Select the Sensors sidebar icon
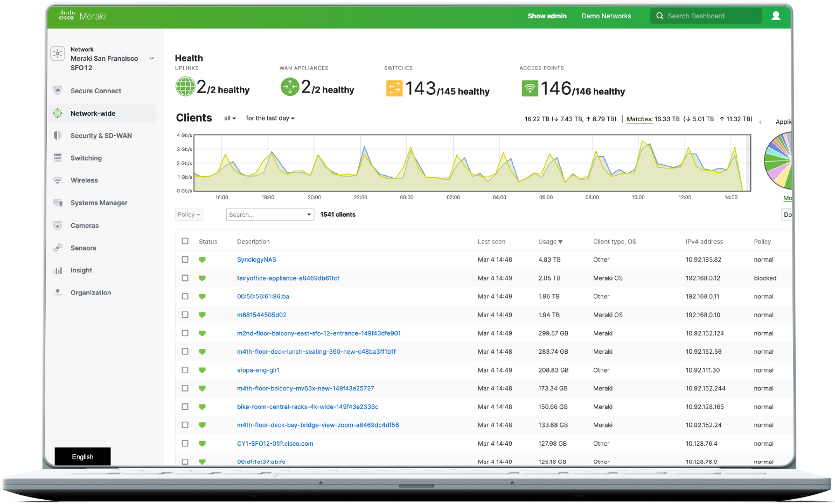Viewport: 835px width, 504px height. click(58, 248)
